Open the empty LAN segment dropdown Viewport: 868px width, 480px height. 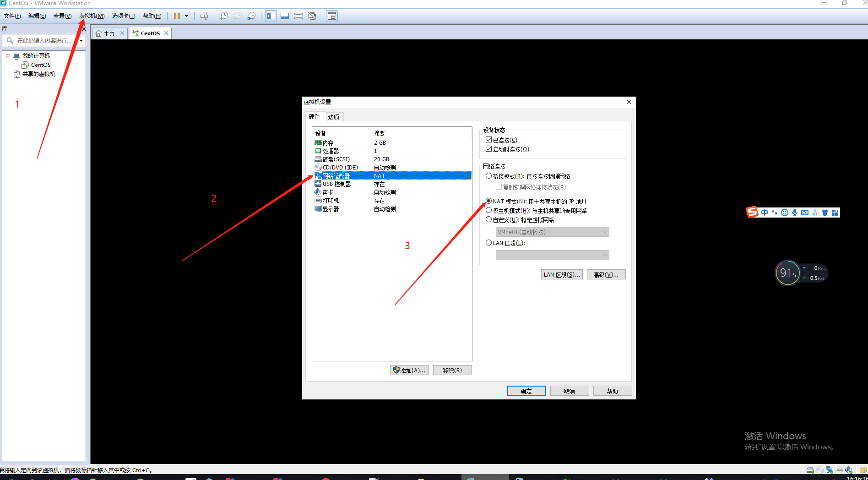tap(552, 255)
